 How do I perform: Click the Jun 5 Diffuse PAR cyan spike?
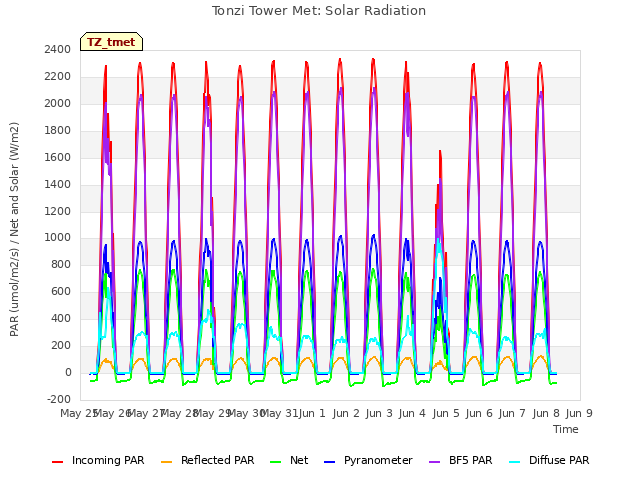click(x=438, y=241)
